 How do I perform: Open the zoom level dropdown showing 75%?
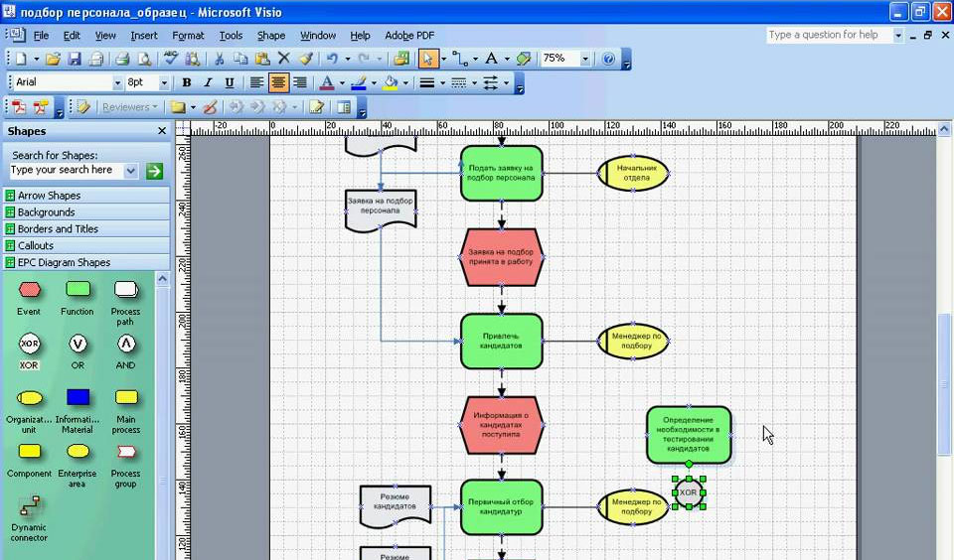tap(584, 60)
